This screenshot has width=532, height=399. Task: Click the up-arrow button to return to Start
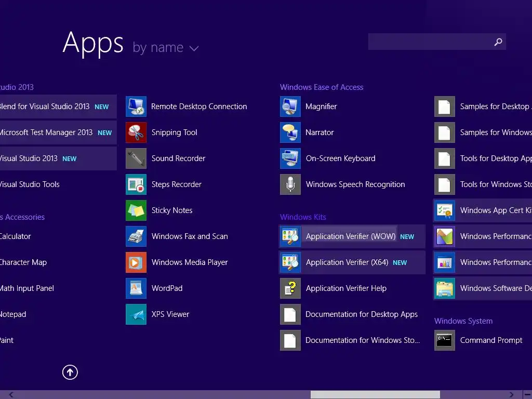[x=70, y=372]
